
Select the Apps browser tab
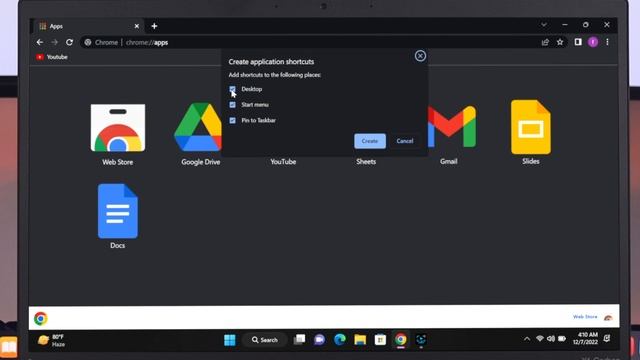click(88, 26)
